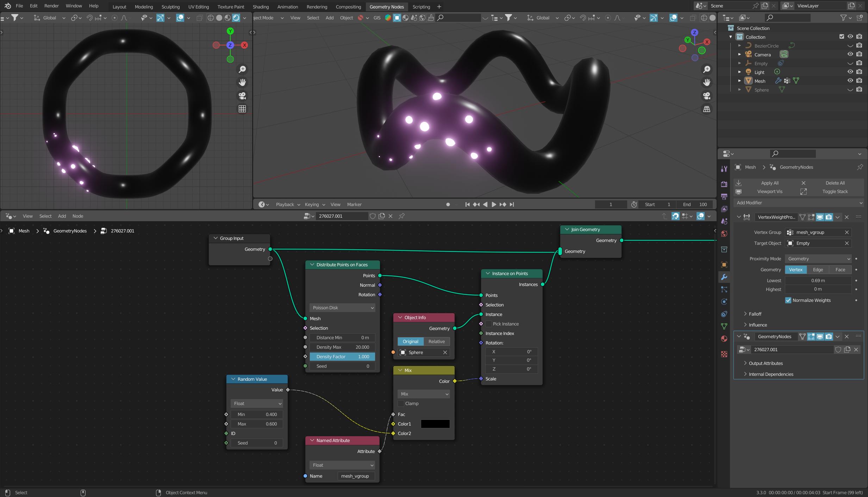Open Named Attribute Float type dropdown

(342, 465)
